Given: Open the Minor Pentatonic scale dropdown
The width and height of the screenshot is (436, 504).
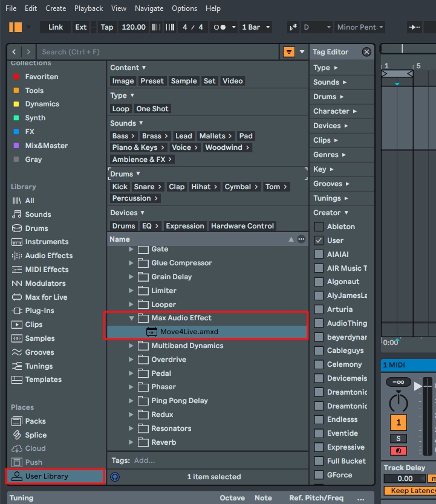Looking at the screenshot, I should pos(360,27).
